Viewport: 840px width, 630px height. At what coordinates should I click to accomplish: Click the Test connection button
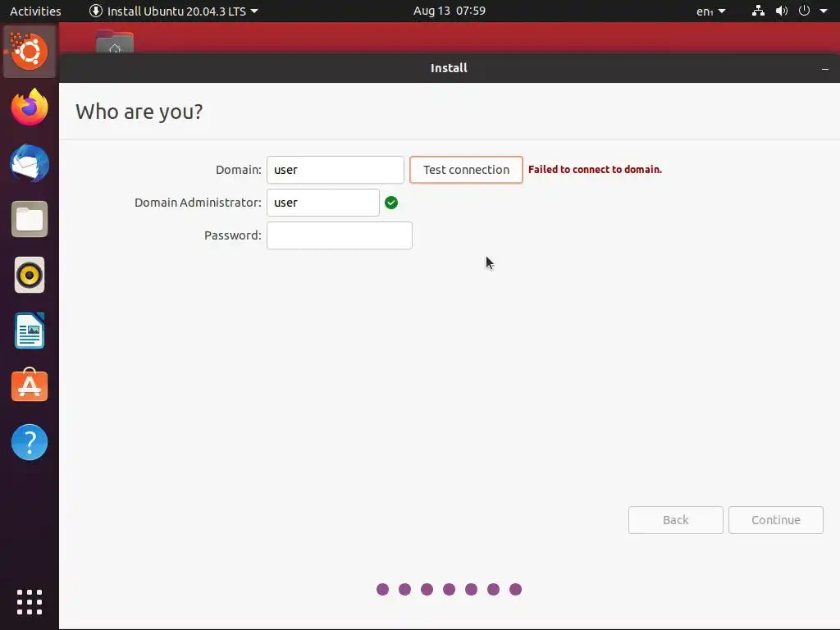pos(466,170)
